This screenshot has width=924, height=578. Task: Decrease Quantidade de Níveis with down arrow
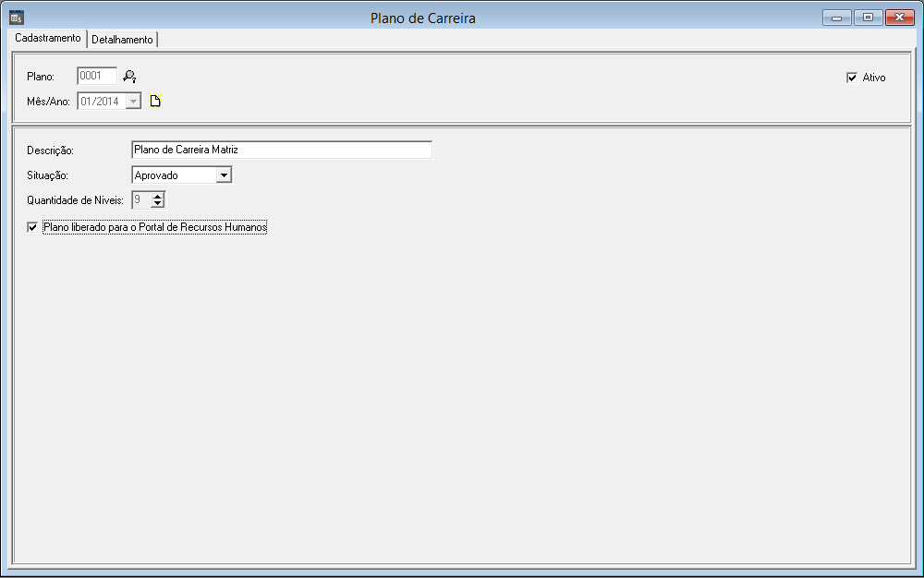[x=157, y=204]
